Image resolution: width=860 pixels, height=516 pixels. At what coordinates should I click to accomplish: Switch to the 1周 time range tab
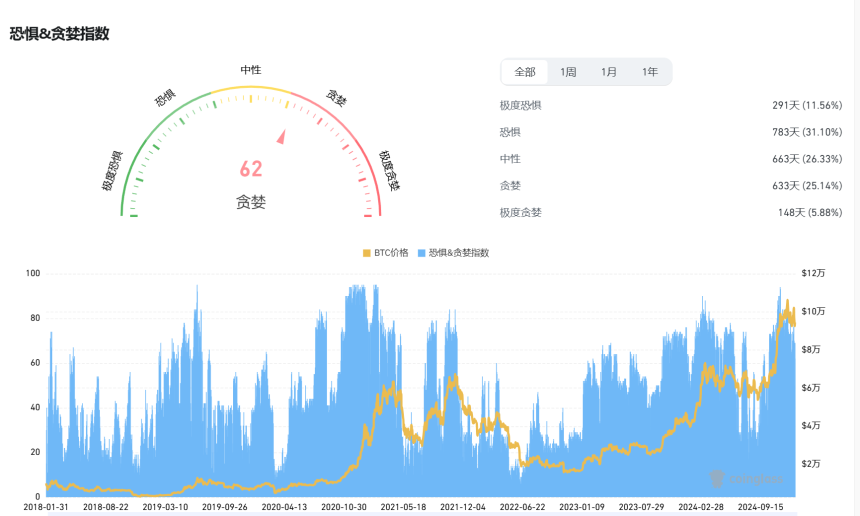(x=568, y=72)
